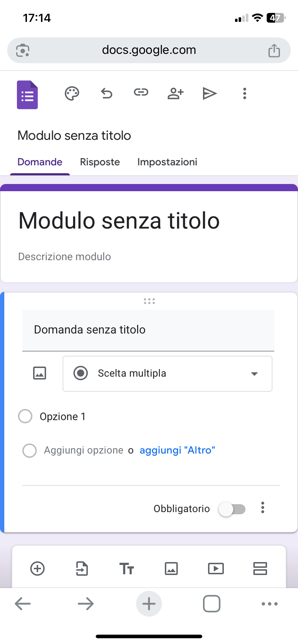Import questions using the import icon
This screenshot has width=298, height=644.
click(x=82, y=569)
